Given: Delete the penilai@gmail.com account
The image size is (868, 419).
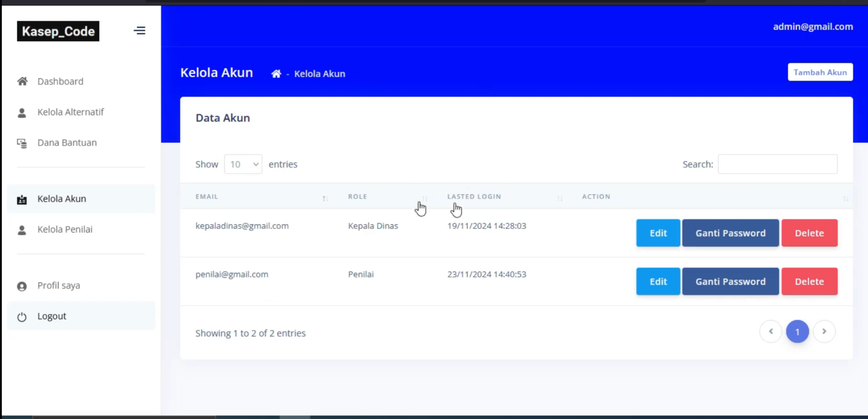Looking at the screenshot, I should (x=809, y=281).
